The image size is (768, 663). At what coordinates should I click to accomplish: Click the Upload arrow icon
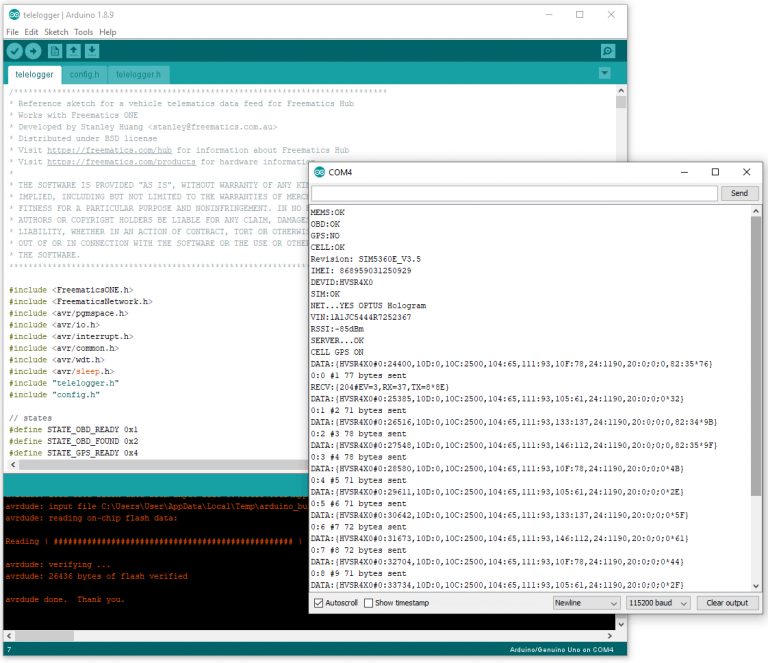coord(34,51)
